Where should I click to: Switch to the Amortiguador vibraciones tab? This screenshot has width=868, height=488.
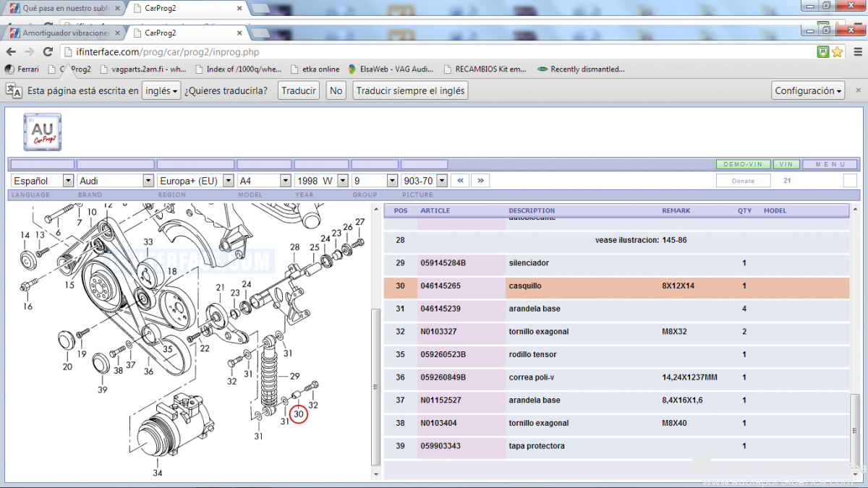coord(63,33)
